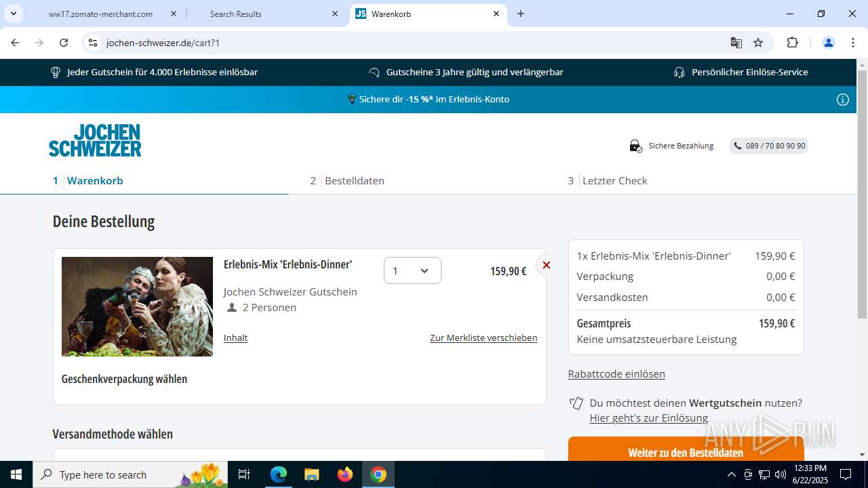
Task: Remove Erlebnis-Dinner item with red X
Action: pos(546,265)
